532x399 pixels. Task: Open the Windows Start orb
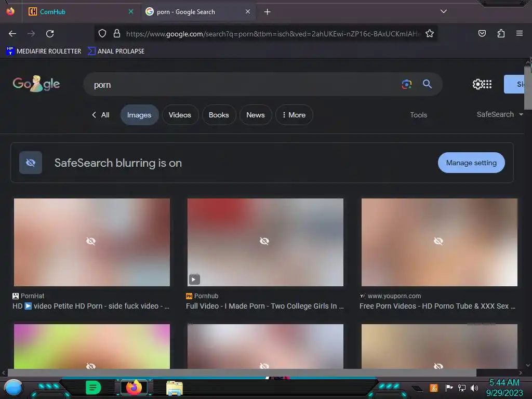point(13,388)
